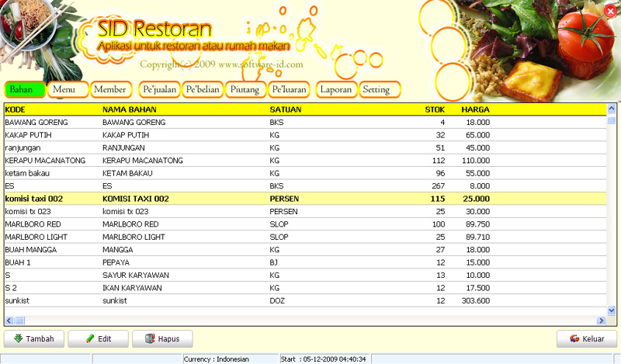Switch to the Piutang tab
The width and height of the screenshot is (621, 364).
pyautogui.click(x=245, y=89)
